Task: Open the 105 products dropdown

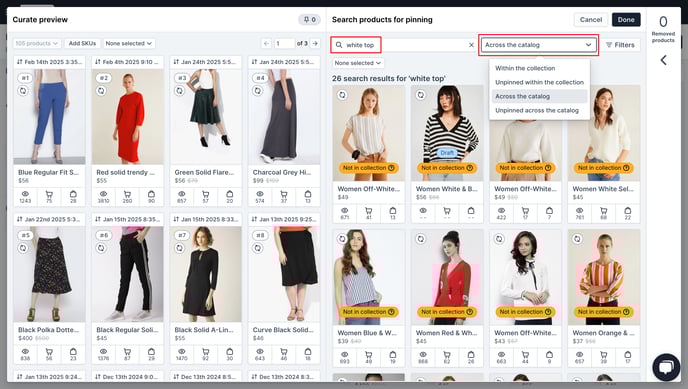Action: point(36,43)
